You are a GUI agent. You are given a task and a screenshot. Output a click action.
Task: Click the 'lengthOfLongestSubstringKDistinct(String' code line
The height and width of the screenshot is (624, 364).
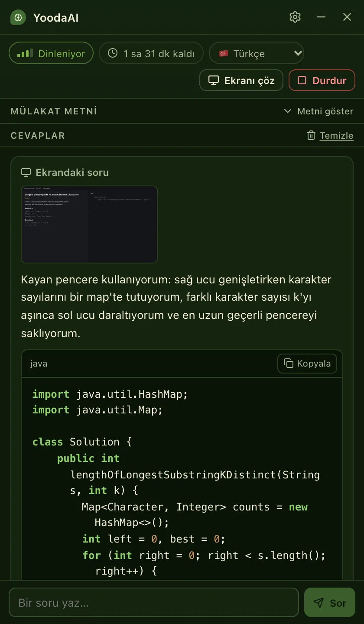195,475
